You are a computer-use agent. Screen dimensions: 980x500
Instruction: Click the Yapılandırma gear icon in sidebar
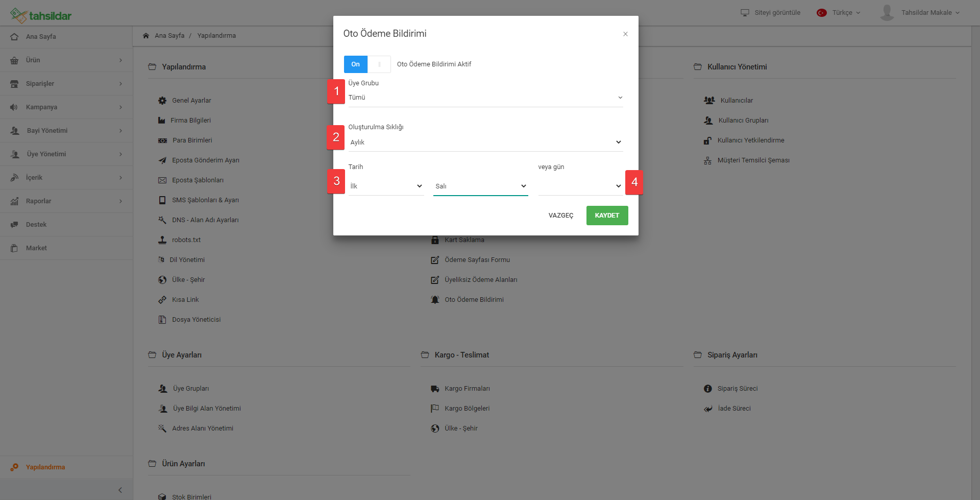pyautogui.click(x=14, y=467)
